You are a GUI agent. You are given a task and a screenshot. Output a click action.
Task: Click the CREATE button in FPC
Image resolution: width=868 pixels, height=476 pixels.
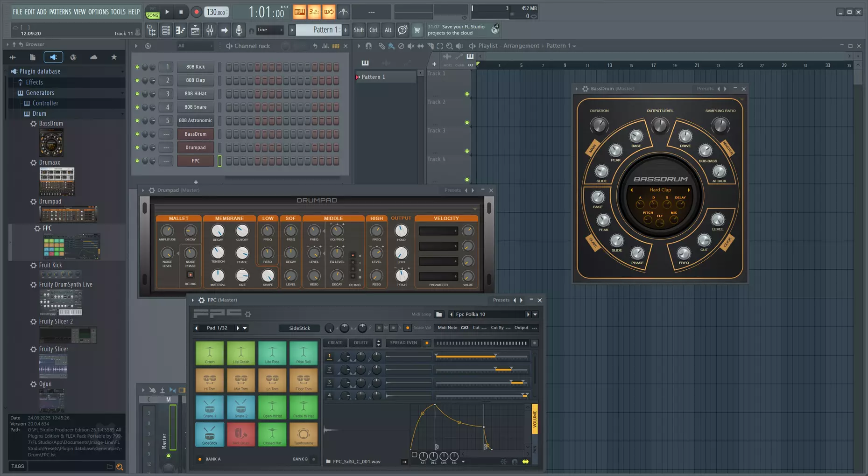click(x=335, y=343)
